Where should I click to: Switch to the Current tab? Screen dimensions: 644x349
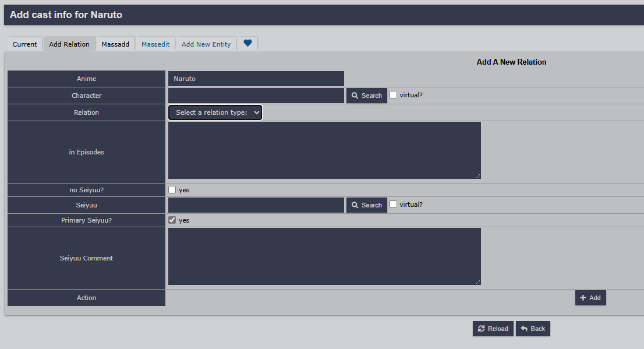pos(25,44)
